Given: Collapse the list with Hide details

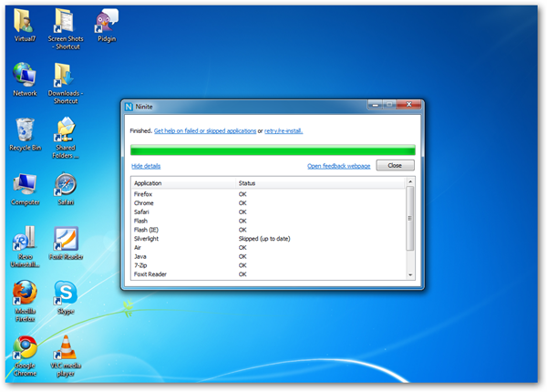Looking at the screenshot, I should click(146, 166).
